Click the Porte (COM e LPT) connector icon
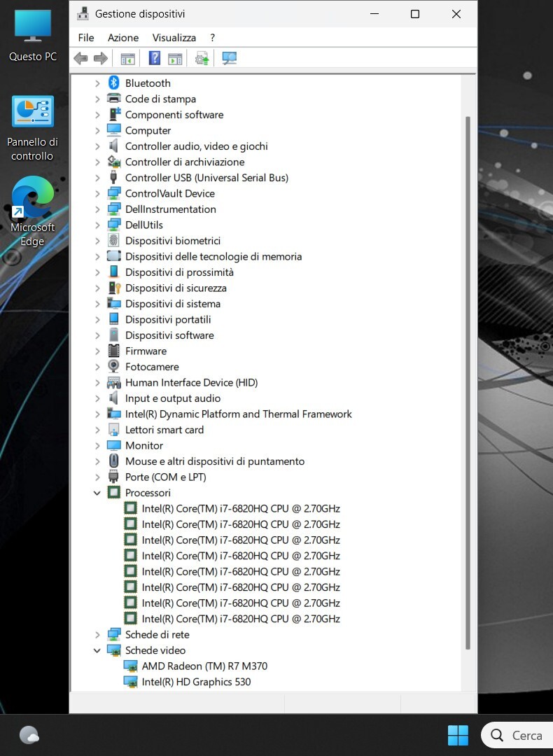This screenshot has height=756, width=553. point(114,477)
